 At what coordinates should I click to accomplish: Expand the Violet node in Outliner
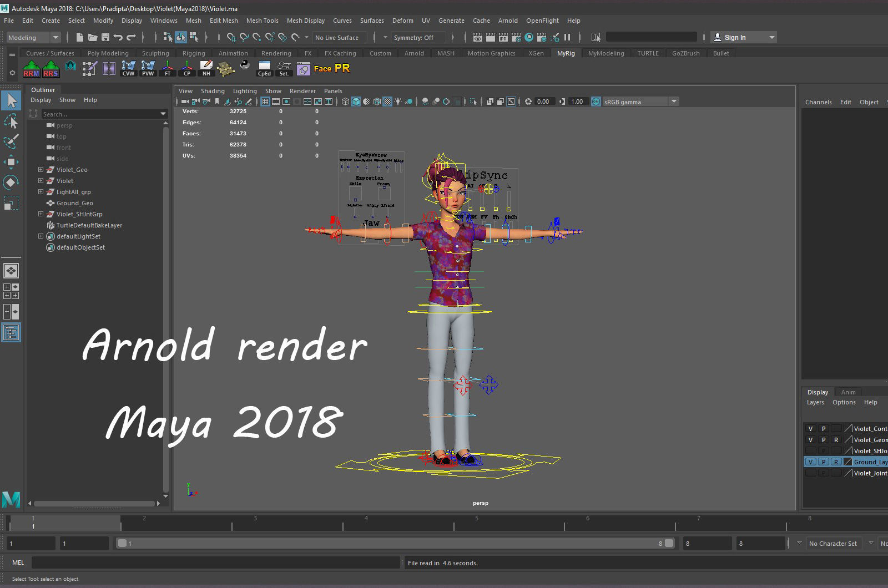pyautogui.click(x=41, y=181)
